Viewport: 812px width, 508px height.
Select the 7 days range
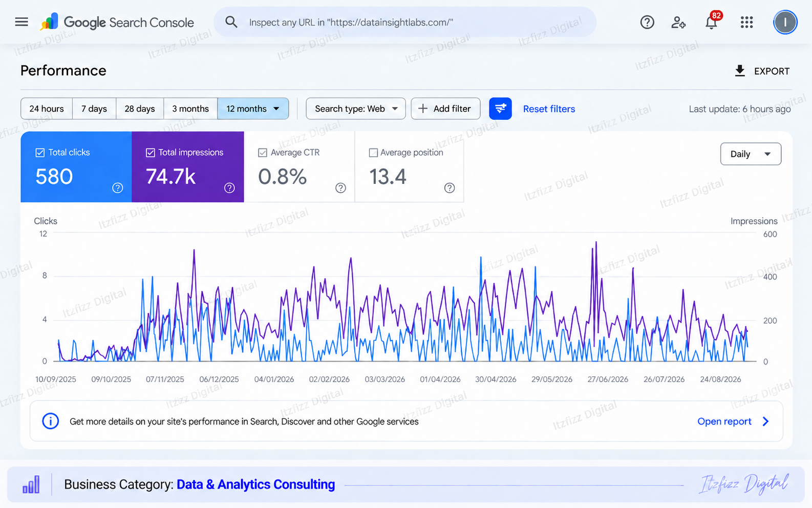[x=94, y=109]
